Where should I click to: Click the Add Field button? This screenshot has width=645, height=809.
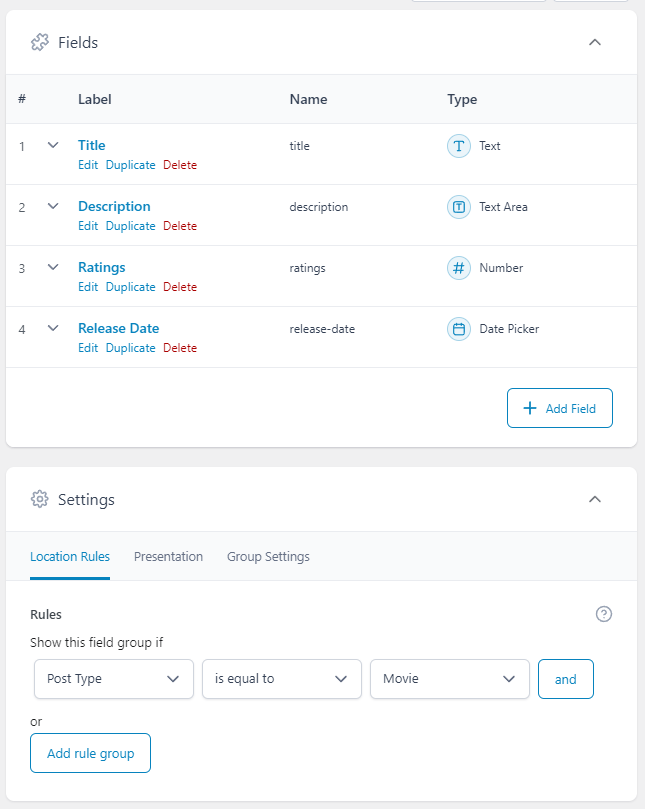tap(559, 408)
